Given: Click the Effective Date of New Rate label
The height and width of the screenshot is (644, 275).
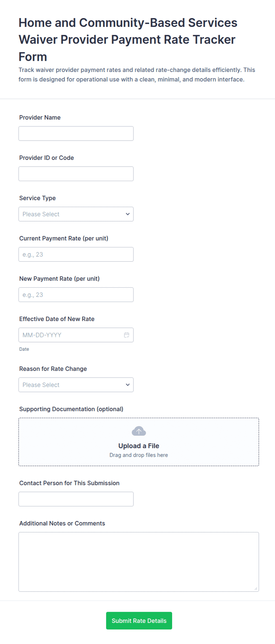Looking at the screenshot, I should click(x=57, y=319).
